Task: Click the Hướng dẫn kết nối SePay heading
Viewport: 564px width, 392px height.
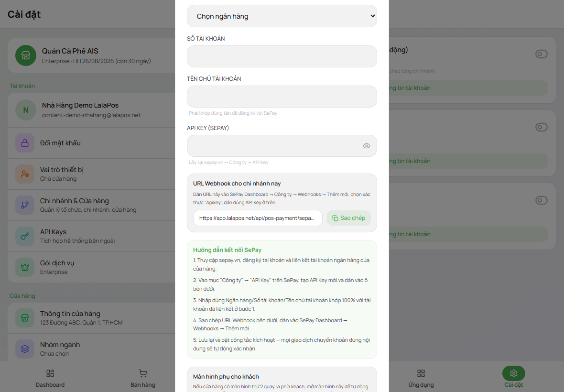Action: pyautogui.click(x=228, y=250)
